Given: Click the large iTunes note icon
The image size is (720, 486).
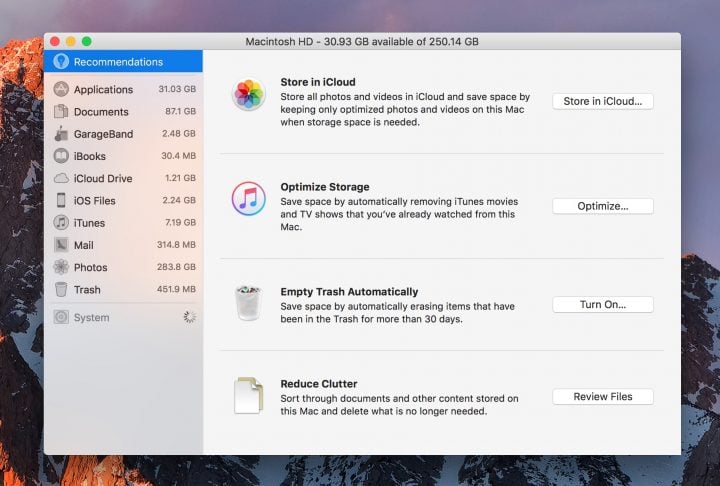Looking at the screenshot, I should 248,199.
